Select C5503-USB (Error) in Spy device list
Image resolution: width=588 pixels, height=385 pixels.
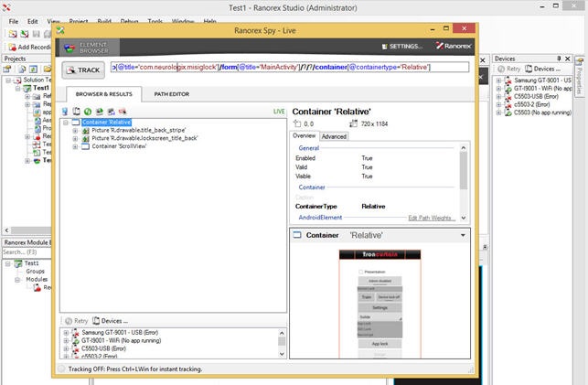pos(104,348)
